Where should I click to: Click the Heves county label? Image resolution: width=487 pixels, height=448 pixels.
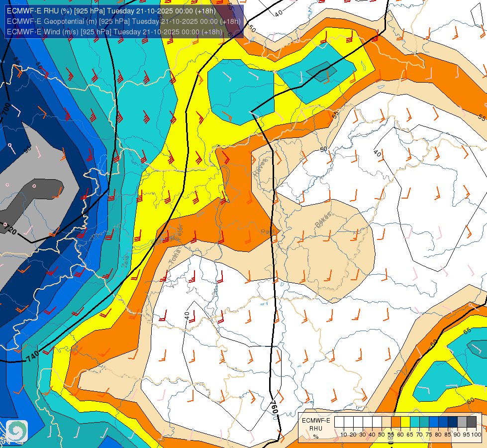(x=260, y=168)
